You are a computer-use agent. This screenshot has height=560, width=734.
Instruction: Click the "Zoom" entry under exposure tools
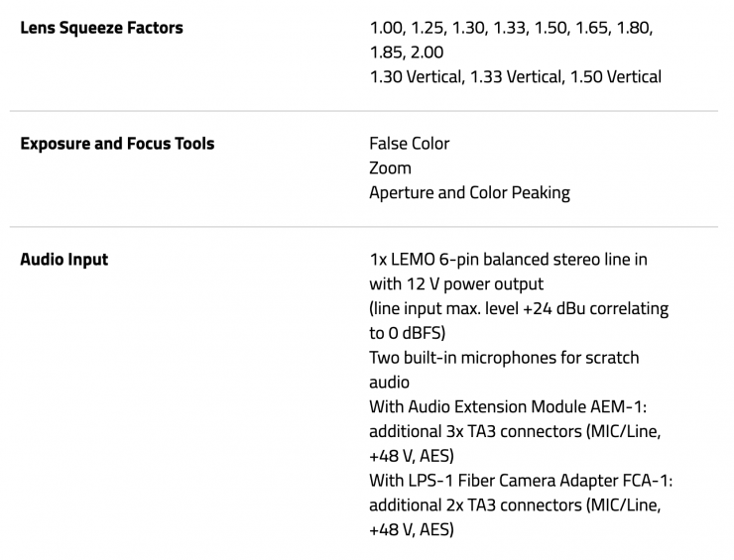390,168
